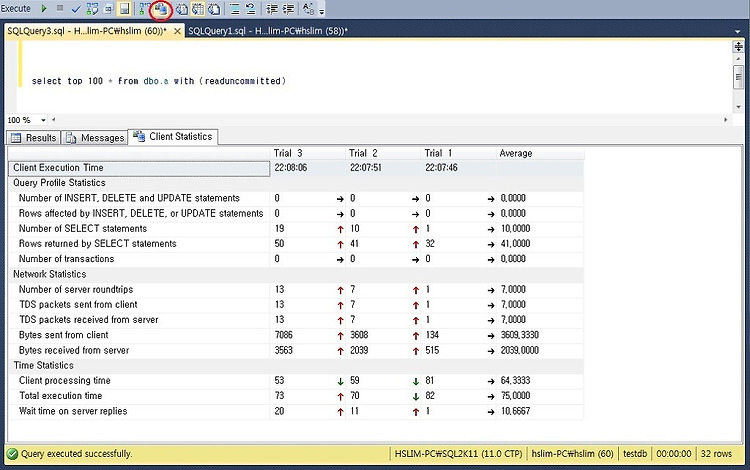Click the Execute query button
This screenshot has height=470, width=750.
point(16,9)
